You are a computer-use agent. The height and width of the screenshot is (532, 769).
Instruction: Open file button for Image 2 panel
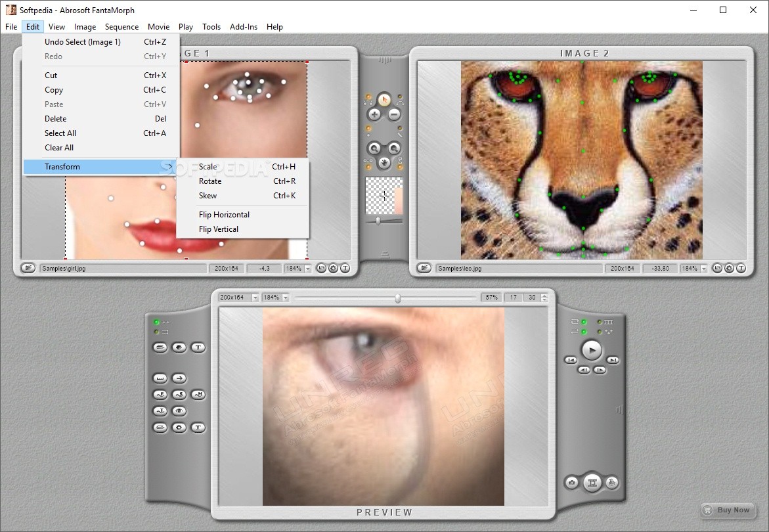[424, 268]
